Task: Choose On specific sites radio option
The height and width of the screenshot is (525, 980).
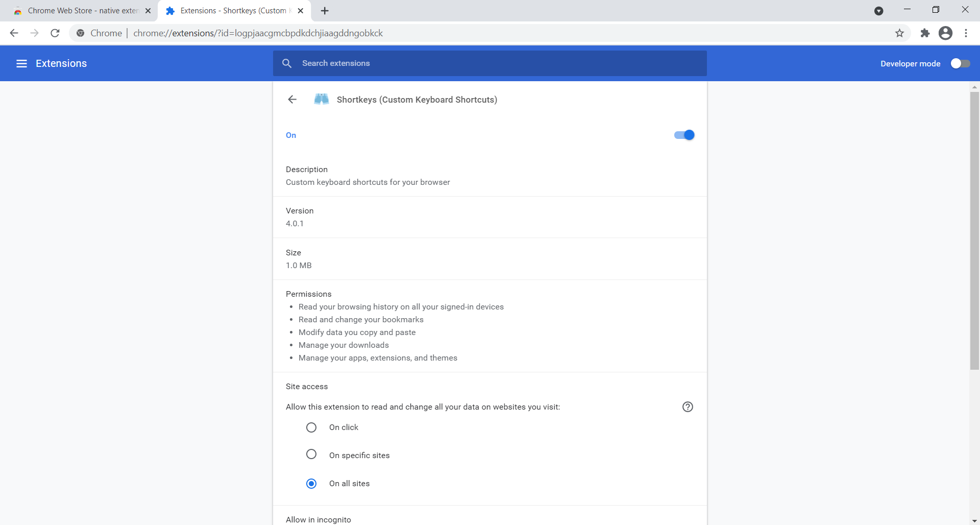Action: [x=311, y=455]
